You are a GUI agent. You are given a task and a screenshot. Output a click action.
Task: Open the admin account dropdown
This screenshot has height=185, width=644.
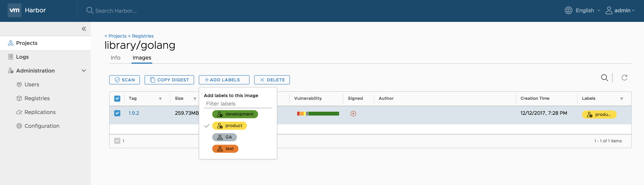(624, 10)
